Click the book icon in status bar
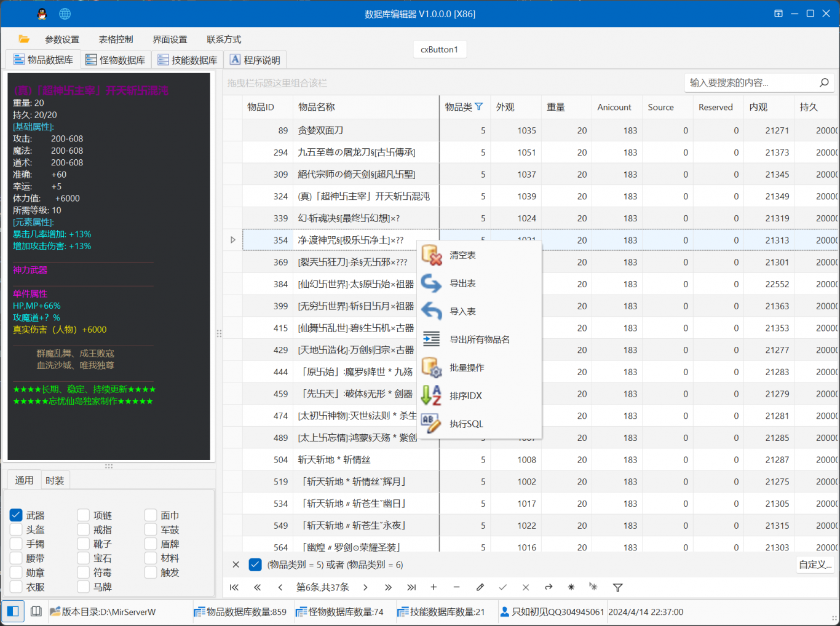This screenshot has height=626, width=840. [36, 611]
